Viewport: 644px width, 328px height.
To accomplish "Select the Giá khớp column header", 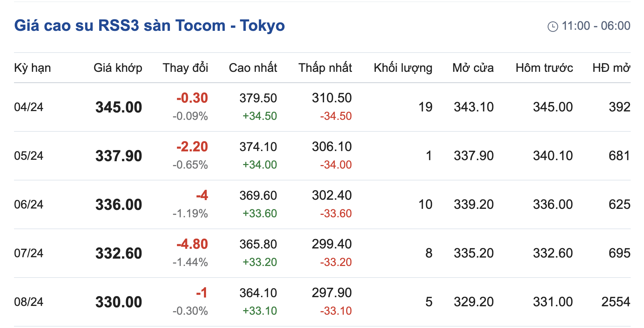I will (118, 68).
